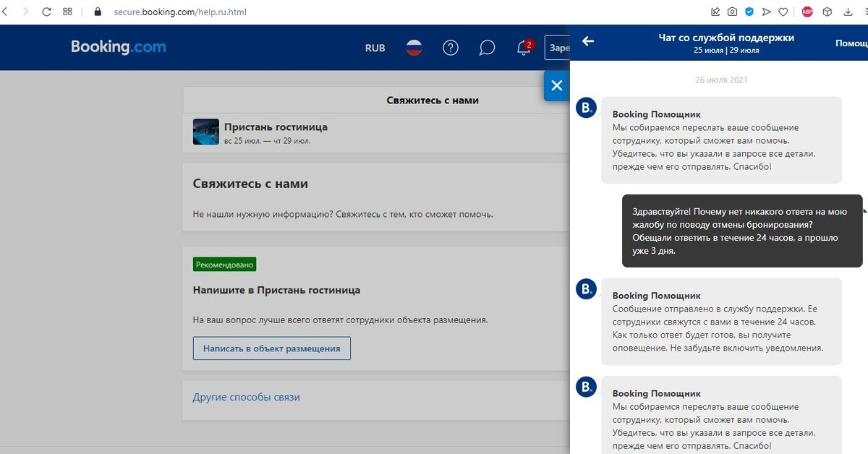Select the Пристань гостиница booking name
The width and height of the screenshot is (868, 454).
pyautogui.click(x=276, y=127)
